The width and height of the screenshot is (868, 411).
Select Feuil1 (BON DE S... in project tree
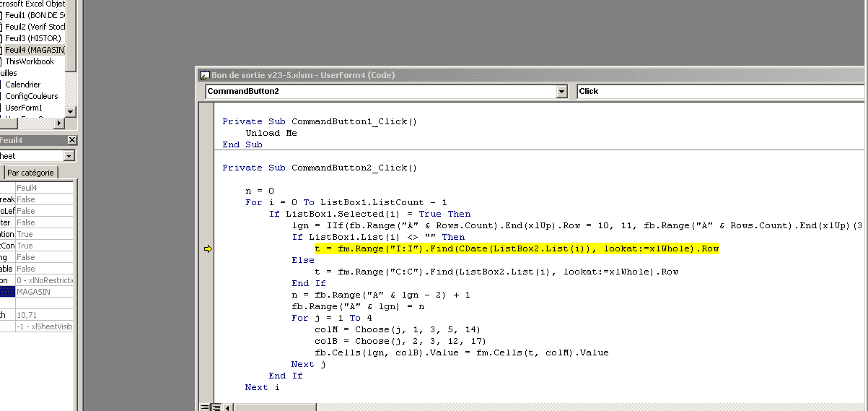tap(35, 15)
